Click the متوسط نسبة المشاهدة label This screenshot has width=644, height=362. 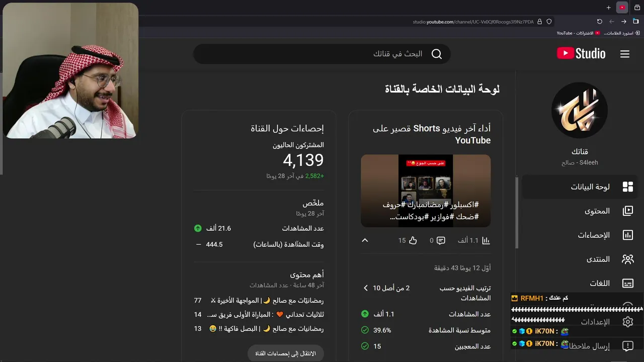tap(459, 330)
